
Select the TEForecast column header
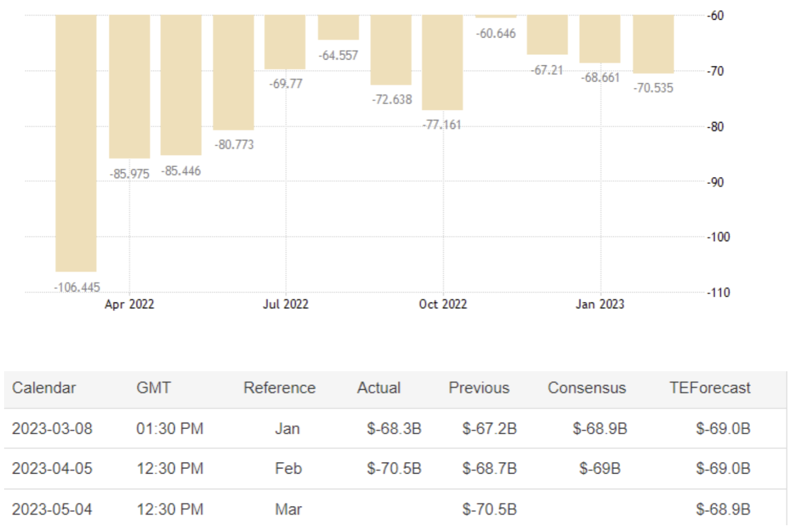(x=709, y=388)
